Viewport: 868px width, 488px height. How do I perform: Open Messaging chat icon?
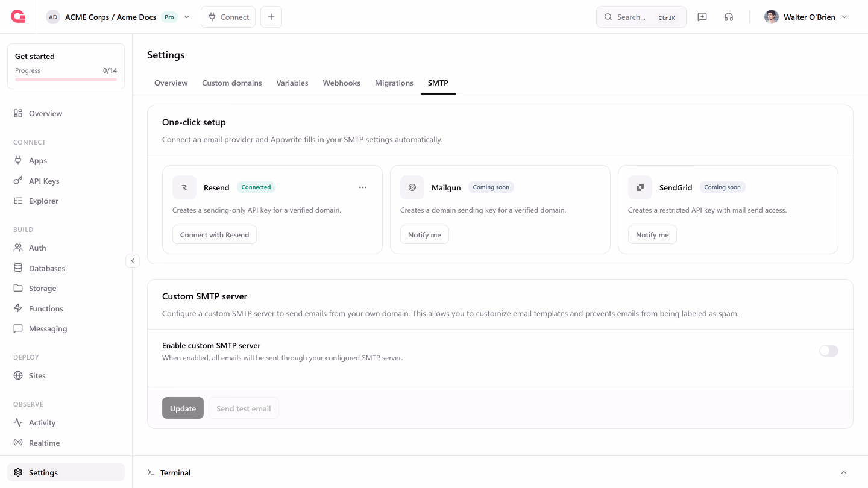point(18,328)
